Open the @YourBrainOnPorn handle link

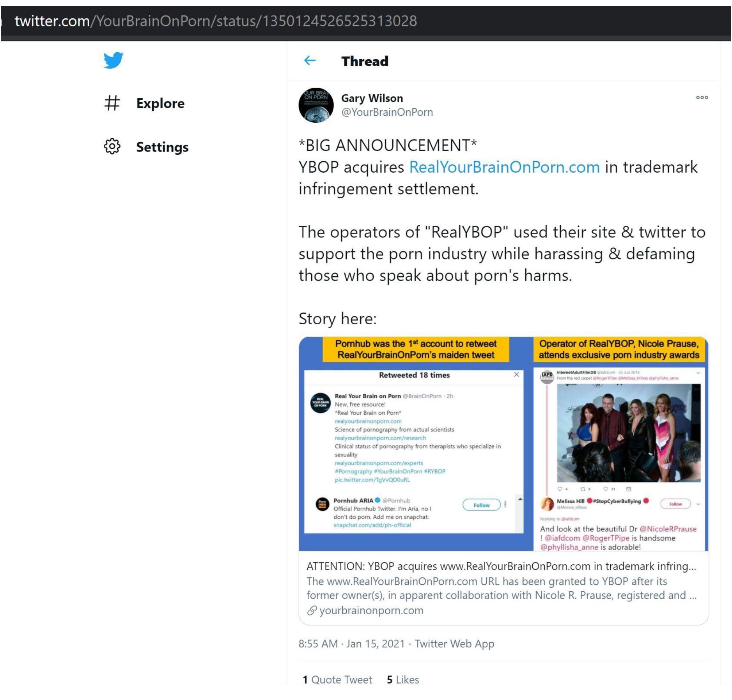(x=387, y=112)
